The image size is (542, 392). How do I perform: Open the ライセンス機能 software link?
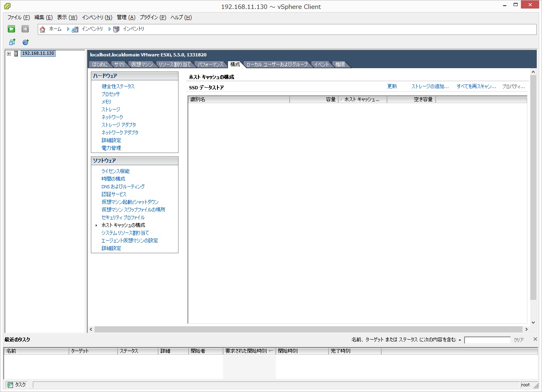pos(116,171)
